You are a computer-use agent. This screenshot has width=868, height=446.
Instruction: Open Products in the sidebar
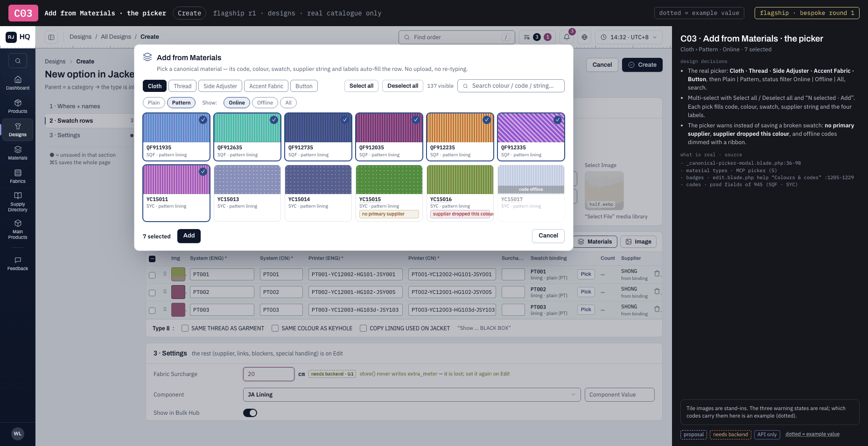18,106
